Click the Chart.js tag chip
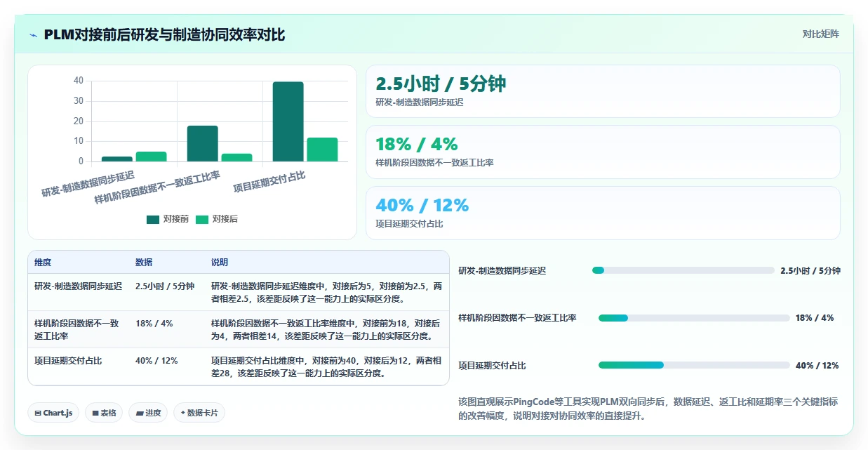868x450 pixels. 53,413
